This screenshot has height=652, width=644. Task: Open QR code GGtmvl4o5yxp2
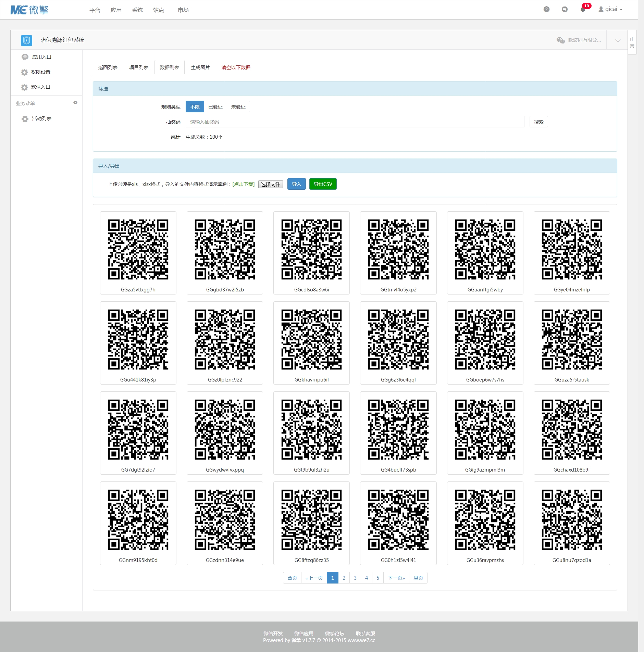pyautogui.click(x=398, y=250)
